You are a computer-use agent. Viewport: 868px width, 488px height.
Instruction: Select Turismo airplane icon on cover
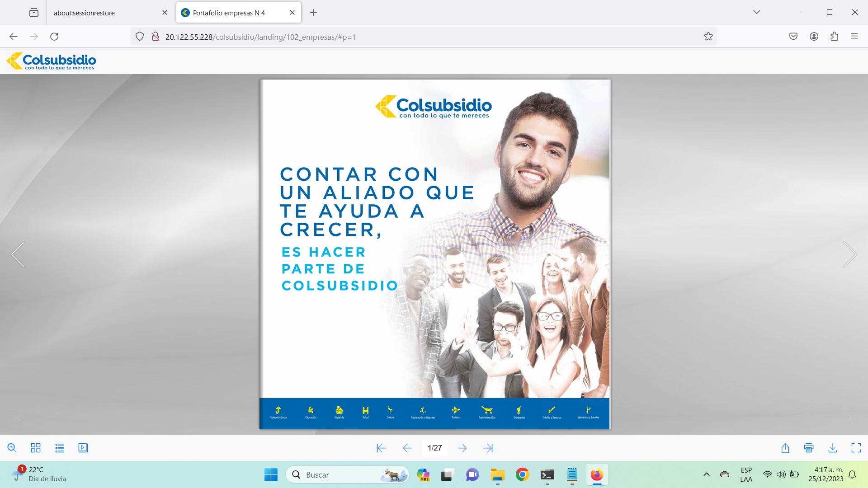pos(456,412)
